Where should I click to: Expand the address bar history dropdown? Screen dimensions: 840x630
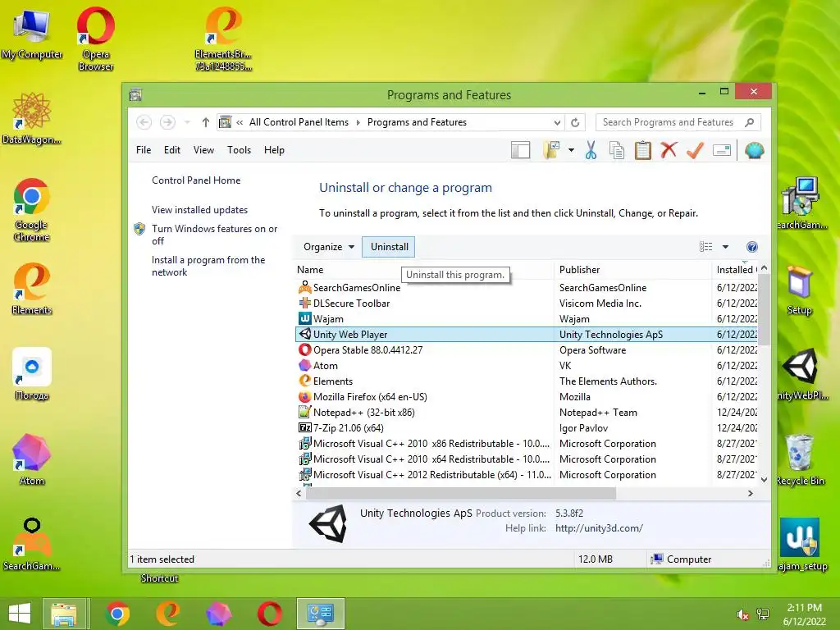coord(557,122)
